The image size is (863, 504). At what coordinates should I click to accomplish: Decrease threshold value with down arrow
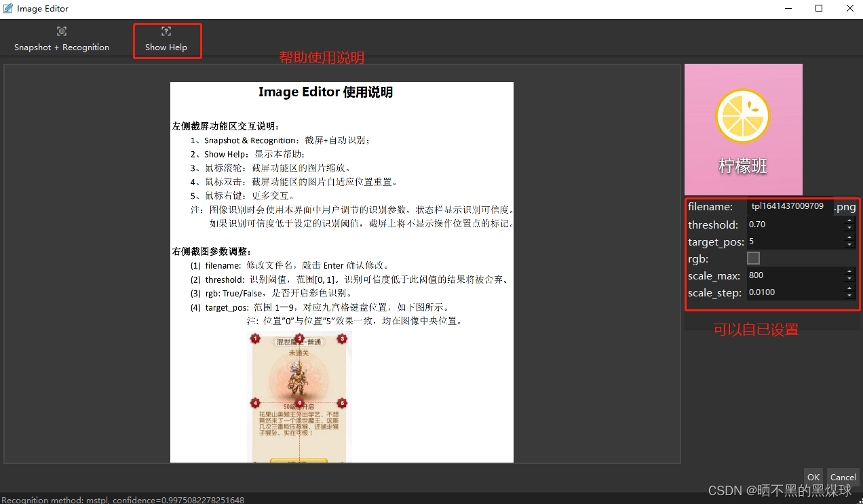point(849,228)
